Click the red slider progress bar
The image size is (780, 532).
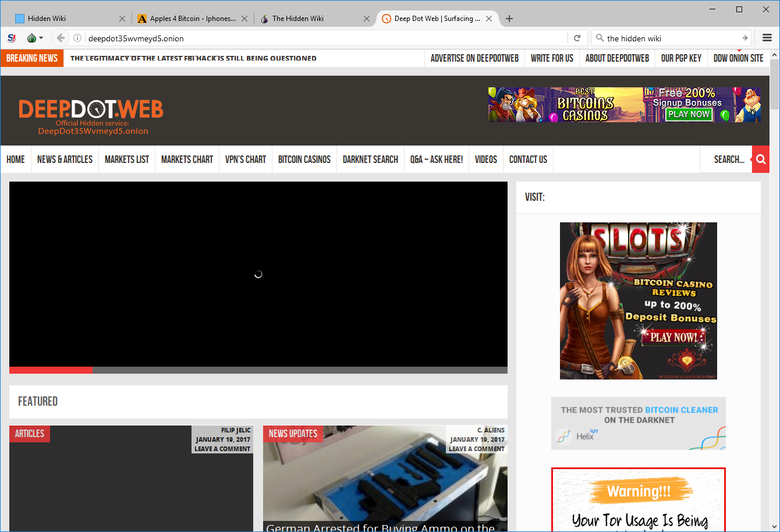pyautogui.click(x=51, y=370)
